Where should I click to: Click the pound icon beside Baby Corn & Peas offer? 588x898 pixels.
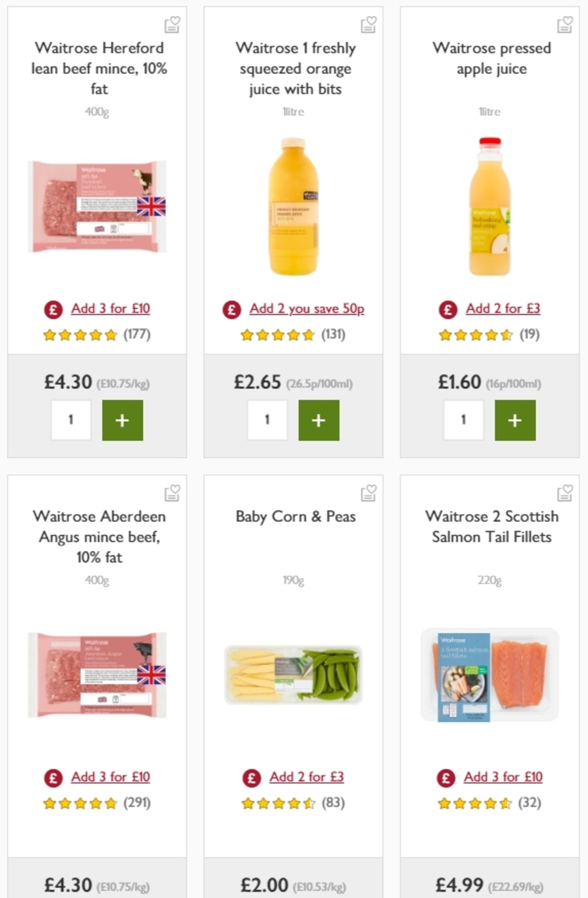[251, 777]
